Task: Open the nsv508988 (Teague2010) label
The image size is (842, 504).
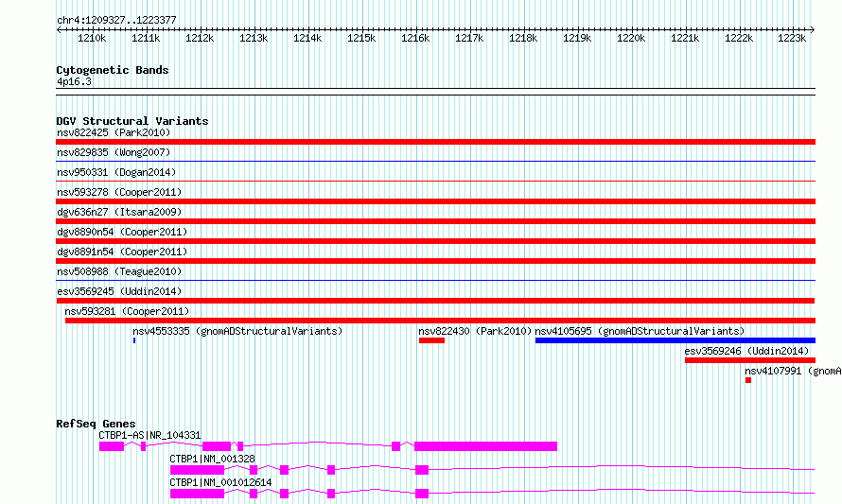Action: tap(119, 271)
